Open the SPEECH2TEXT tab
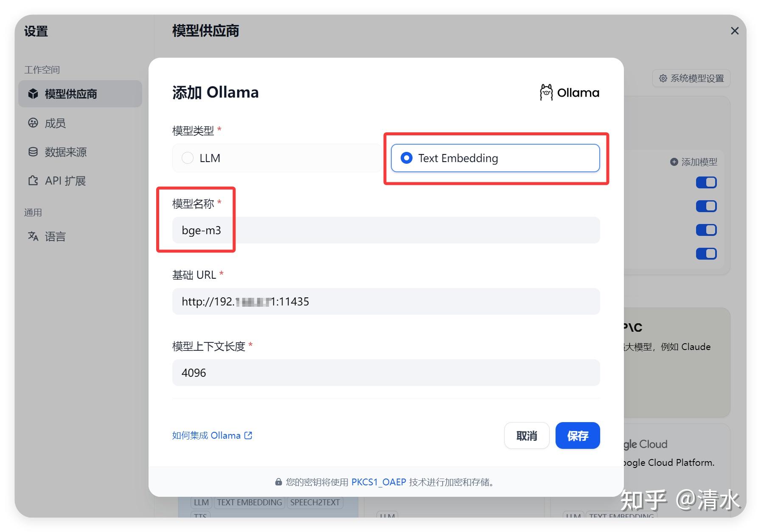Screen dimensions: 761x532 click(x=315, y=502)
